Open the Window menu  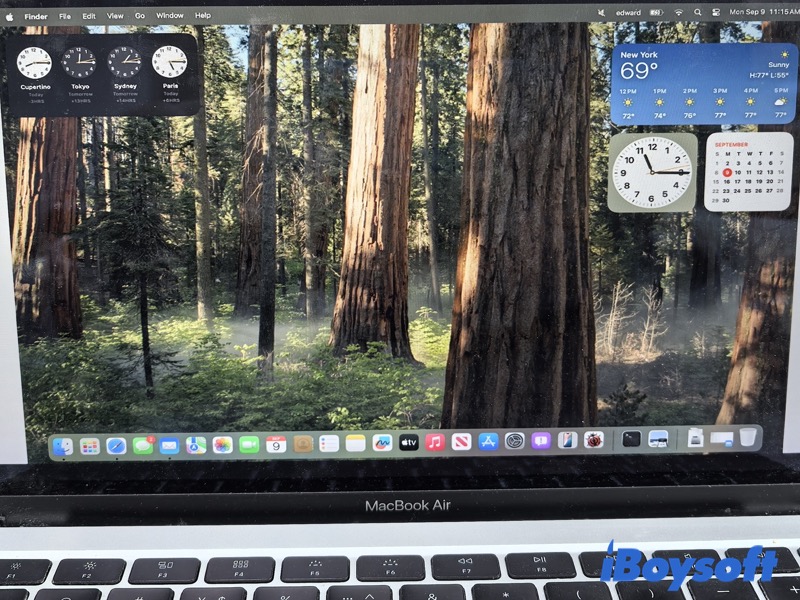click(x=170, y=16)
